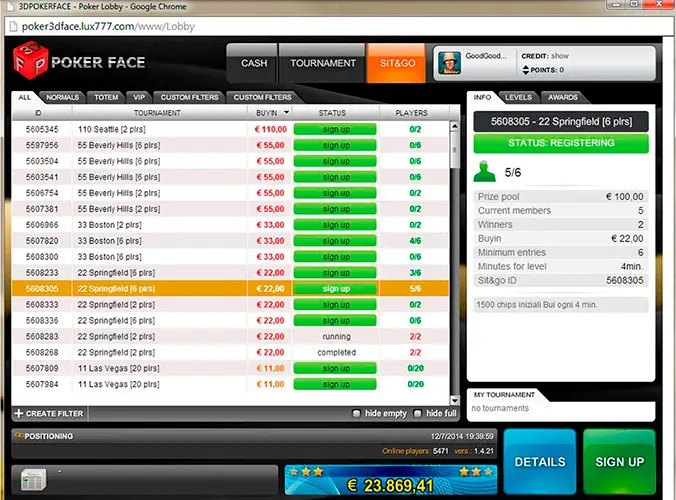
Task: Switch to the AWARDS tab
Action: pos(562,97)
